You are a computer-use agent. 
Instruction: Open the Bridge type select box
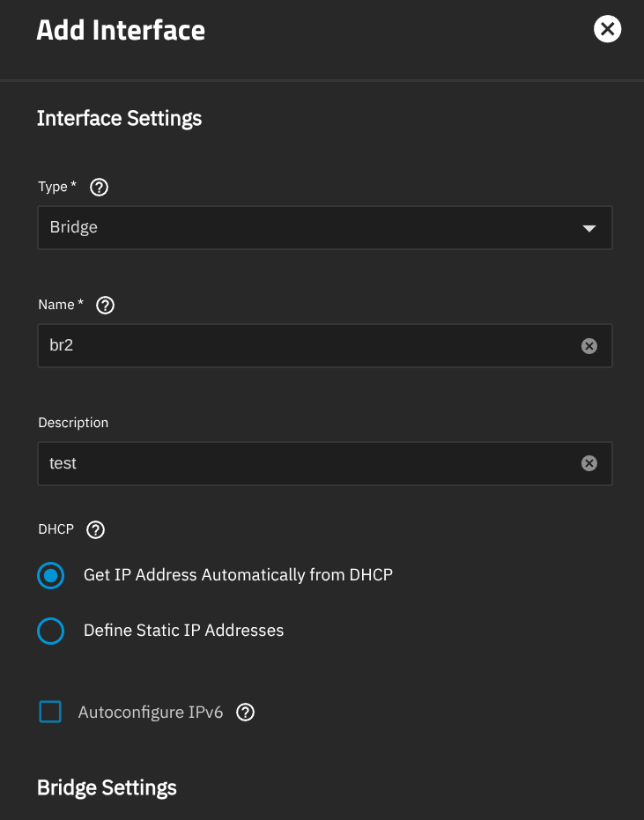308,228
